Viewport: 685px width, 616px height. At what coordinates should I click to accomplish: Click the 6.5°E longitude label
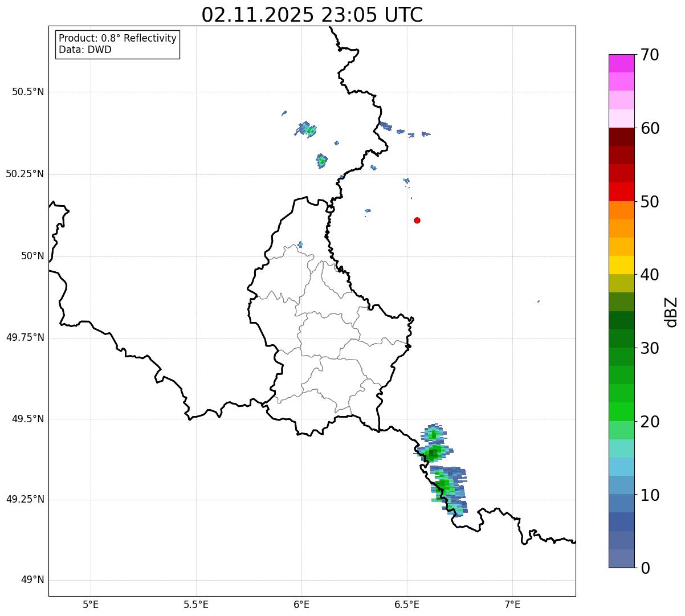point(407,605)
